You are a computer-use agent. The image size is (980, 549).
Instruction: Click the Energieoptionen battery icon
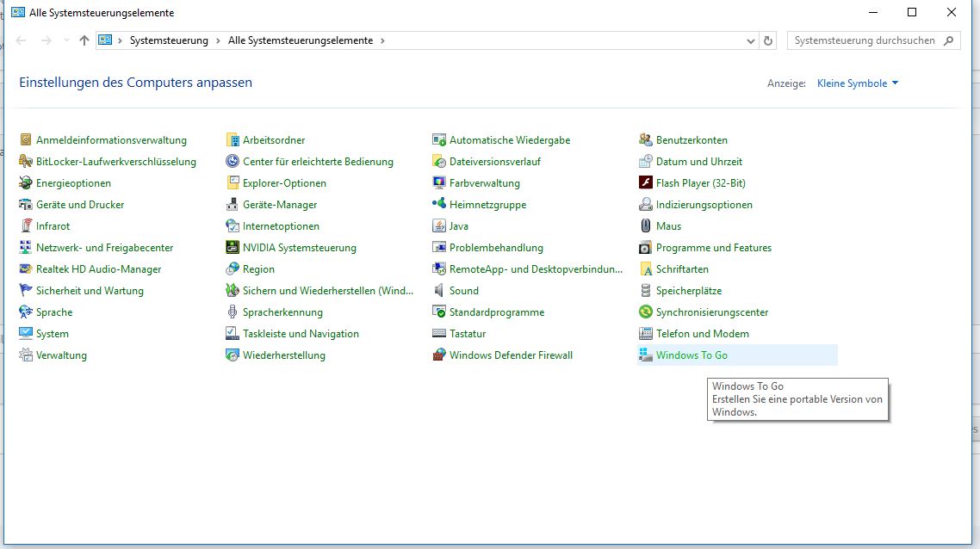click(26, 183)
